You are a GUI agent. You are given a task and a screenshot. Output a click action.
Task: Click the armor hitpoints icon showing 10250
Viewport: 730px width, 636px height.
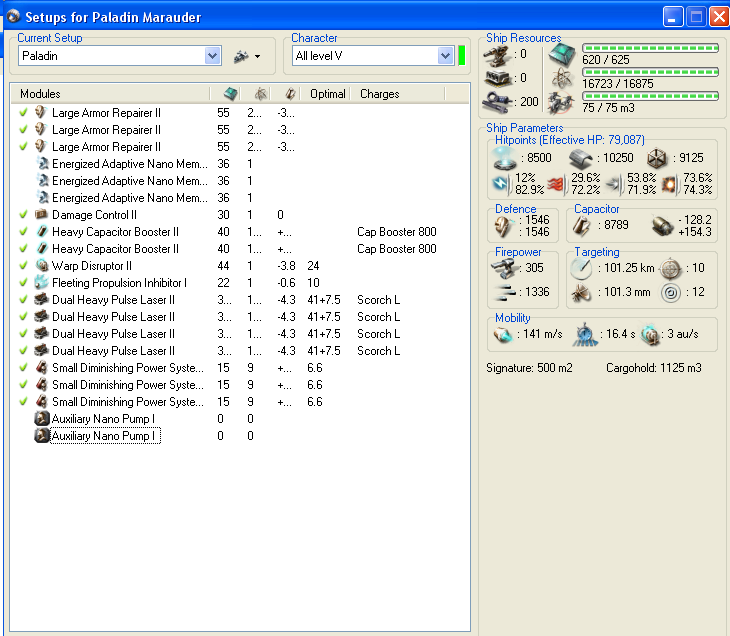[581, 157]
